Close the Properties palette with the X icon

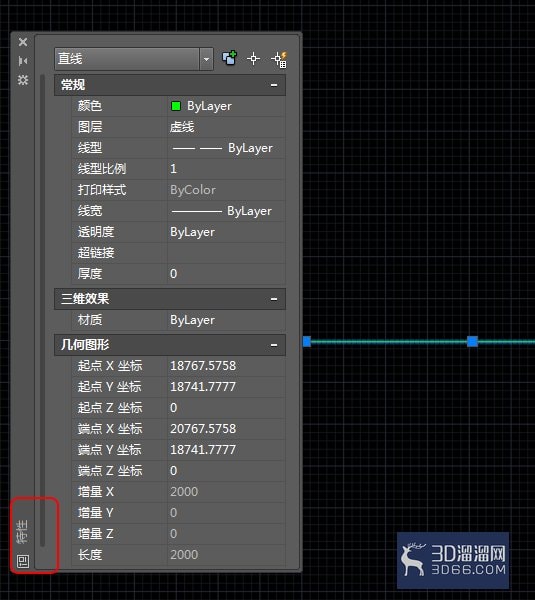(23, 42)
